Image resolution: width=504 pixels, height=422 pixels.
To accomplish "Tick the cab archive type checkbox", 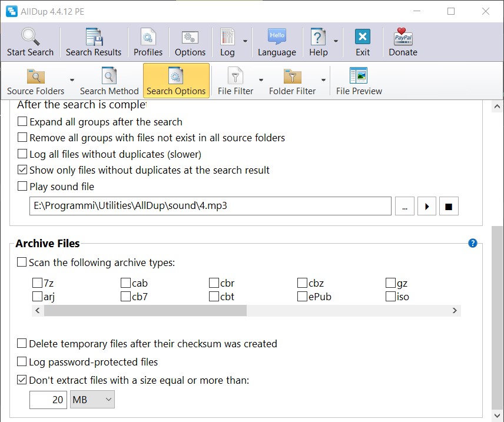I will 125,283.
